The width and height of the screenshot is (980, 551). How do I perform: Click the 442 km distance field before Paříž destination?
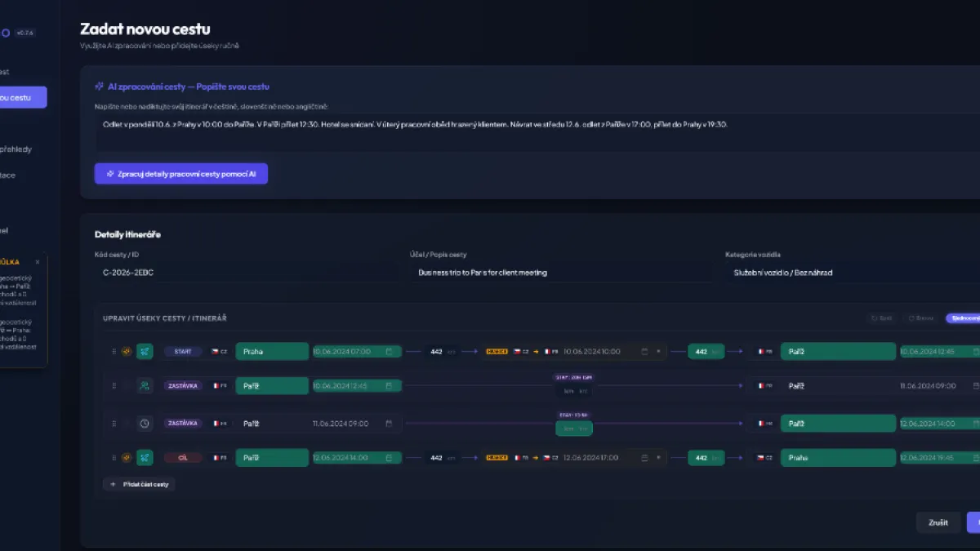coord(706,352)
